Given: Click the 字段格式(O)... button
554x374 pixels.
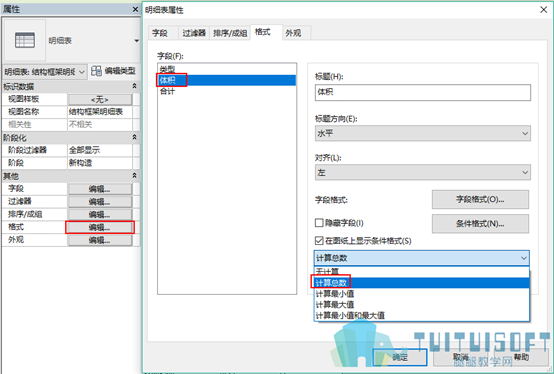Looking at the screenshot, I should [x=480, y=200].
